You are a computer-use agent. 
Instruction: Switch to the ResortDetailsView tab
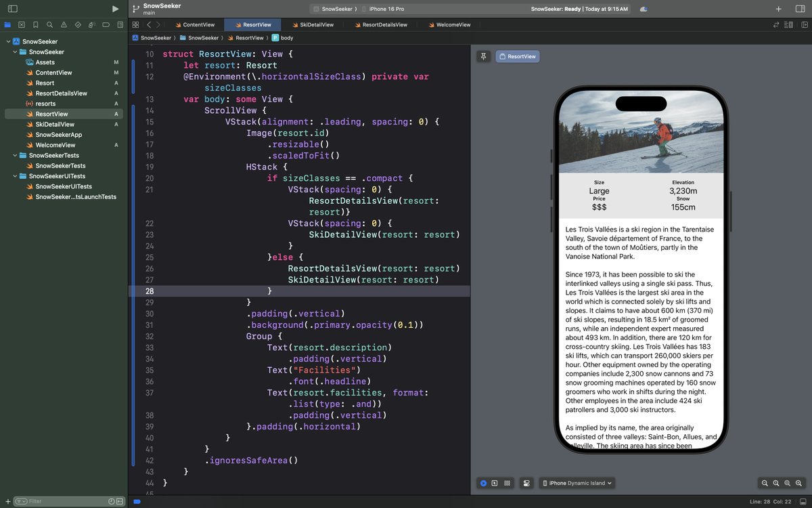click(x=380, y=24)
